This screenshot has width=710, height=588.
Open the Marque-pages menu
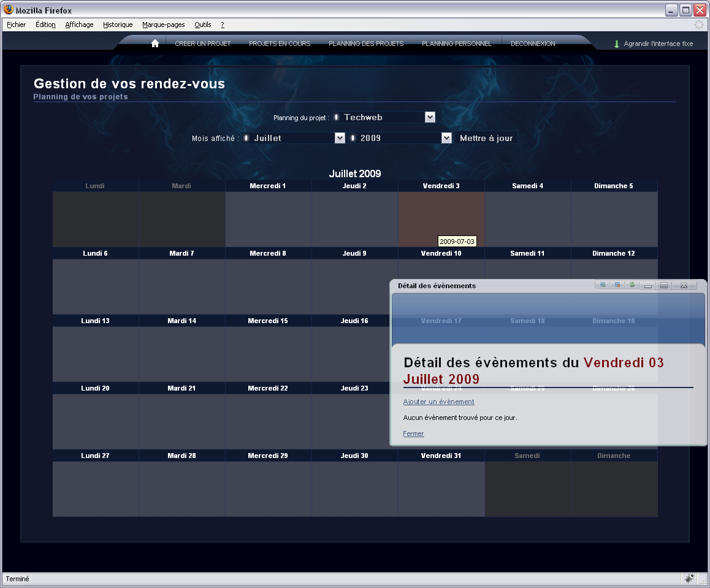click(163, 25)
